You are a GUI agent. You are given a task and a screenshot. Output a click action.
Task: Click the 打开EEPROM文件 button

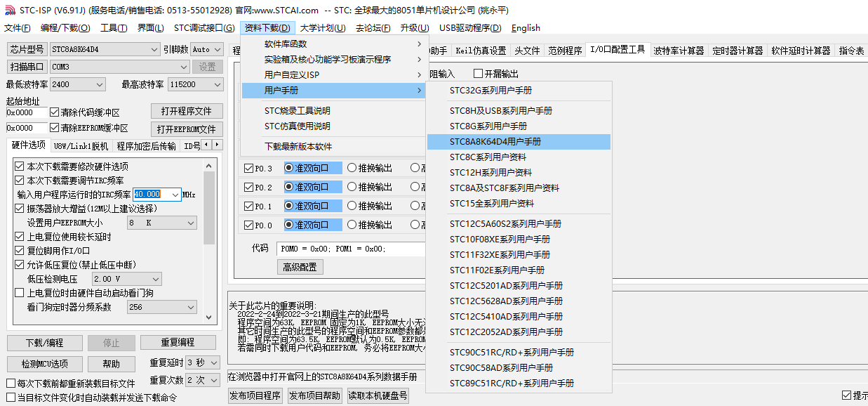coord(187,129)
